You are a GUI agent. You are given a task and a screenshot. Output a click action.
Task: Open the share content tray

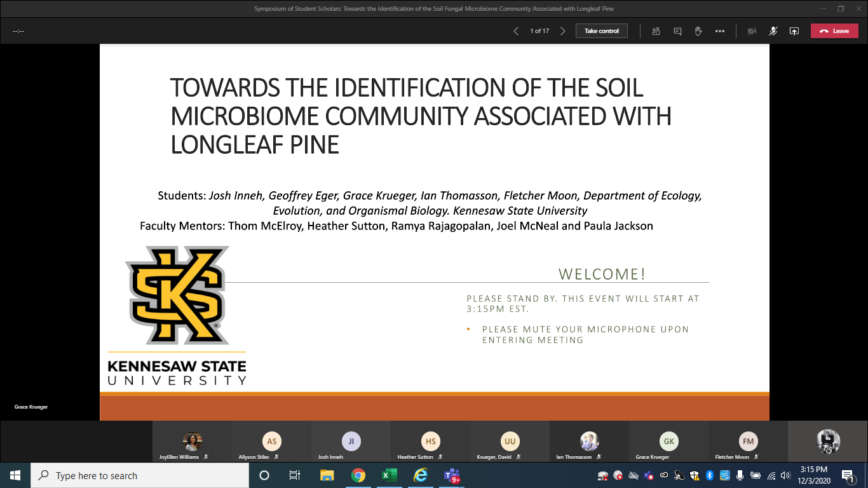[794, 31]
